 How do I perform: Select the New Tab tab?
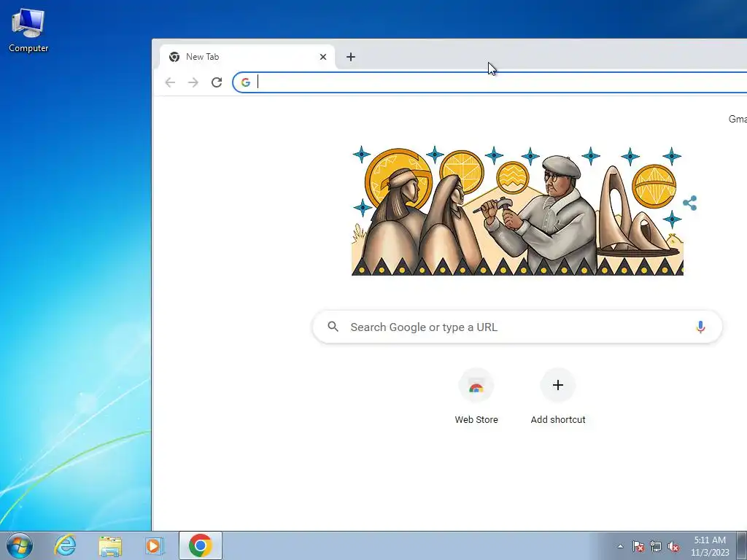pos(247,57)
